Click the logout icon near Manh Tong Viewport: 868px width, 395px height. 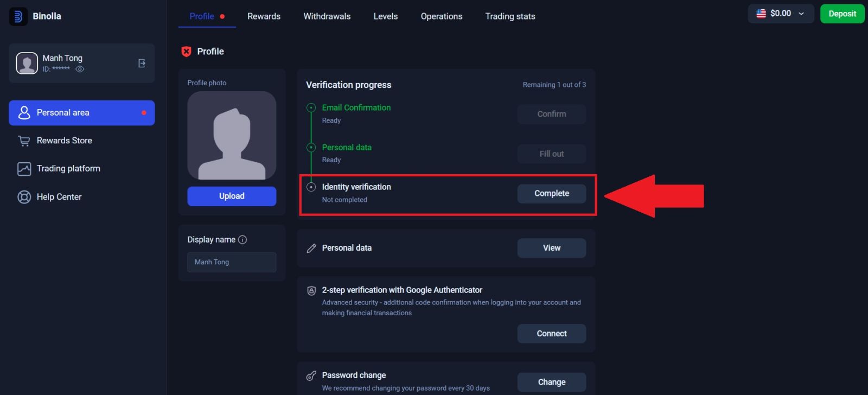coord(142,63)
